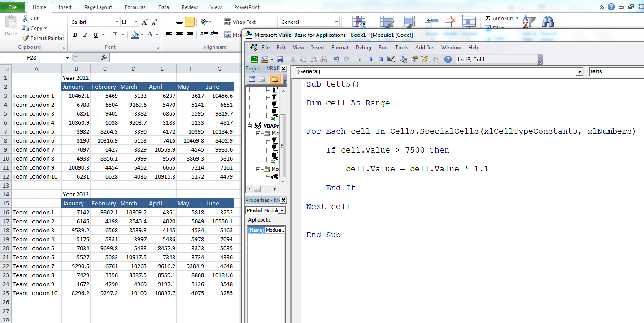
Task: Open (General) object dropdown in code window
Action: 580,71
